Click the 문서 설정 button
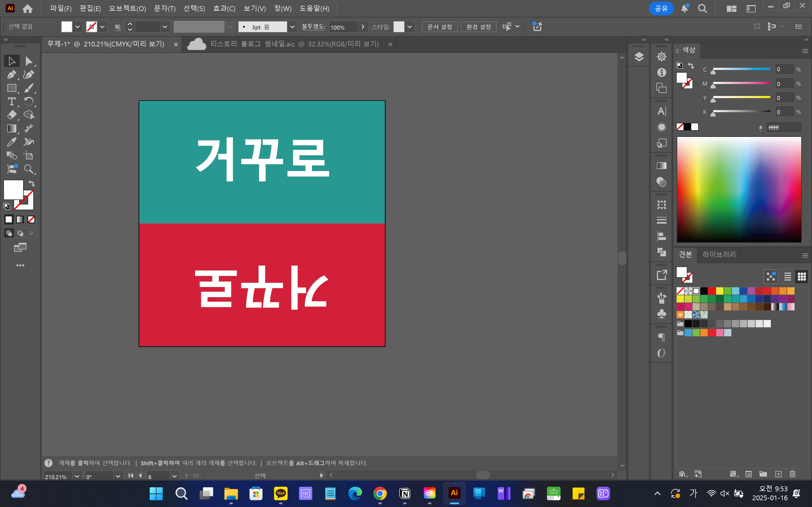This screenshot has height=507, width=812. 439,26
